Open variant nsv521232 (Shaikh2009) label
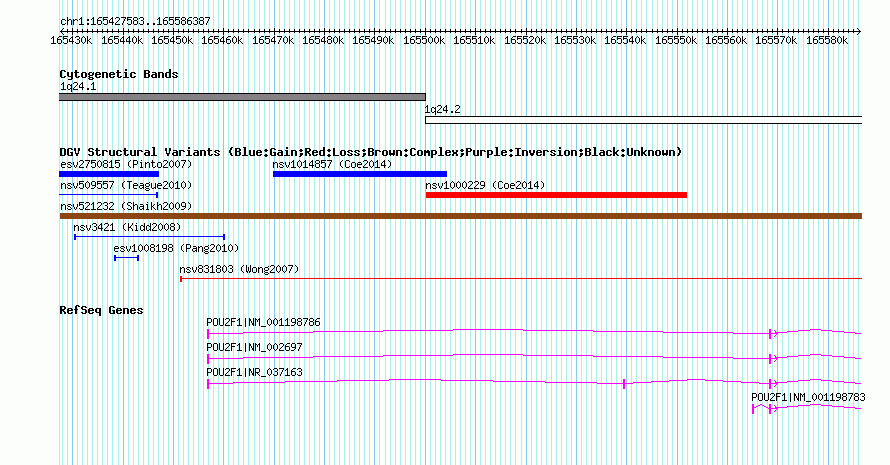This screenshot has width=890, height=465. pyautogui.click(x=126, y=206)
